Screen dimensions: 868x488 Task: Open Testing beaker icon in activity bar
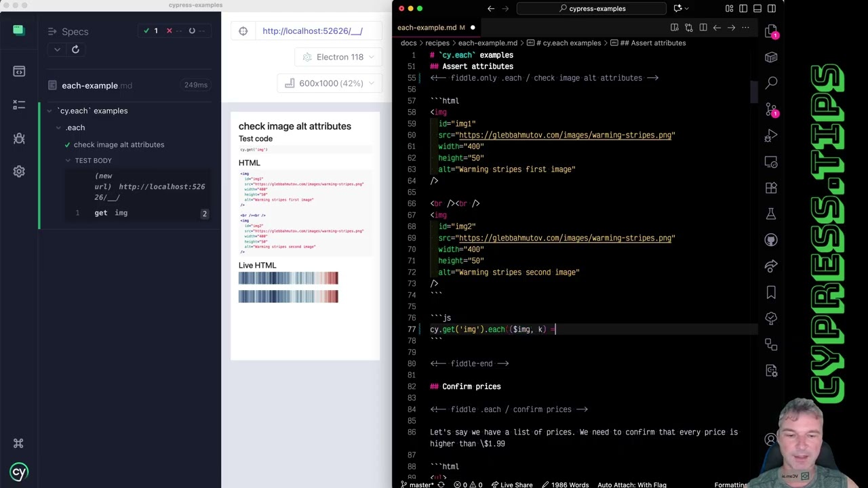click(771, 214)
